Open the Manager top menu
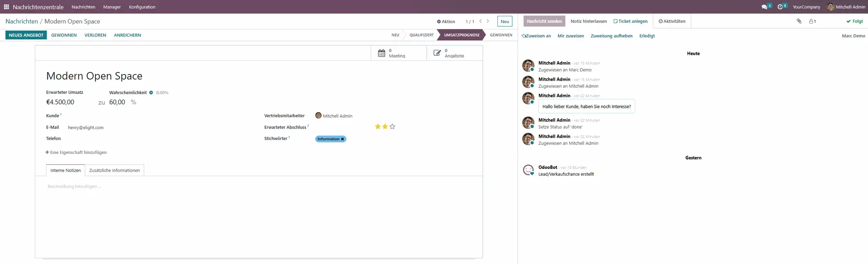The image size is (868, 264). pos(112,7)
